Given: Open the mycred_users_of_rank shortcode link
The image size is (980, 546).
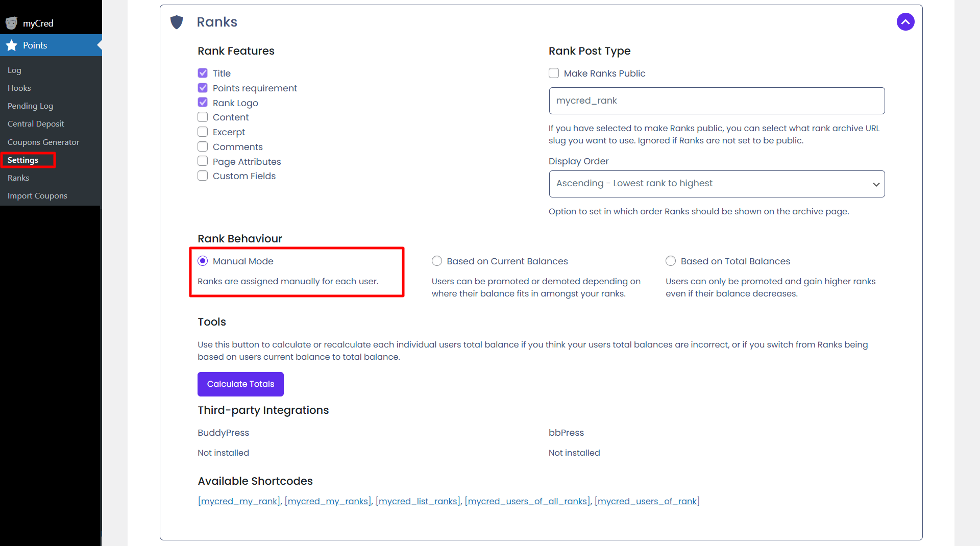Looking at the screenshot, I should click(647, 501).
